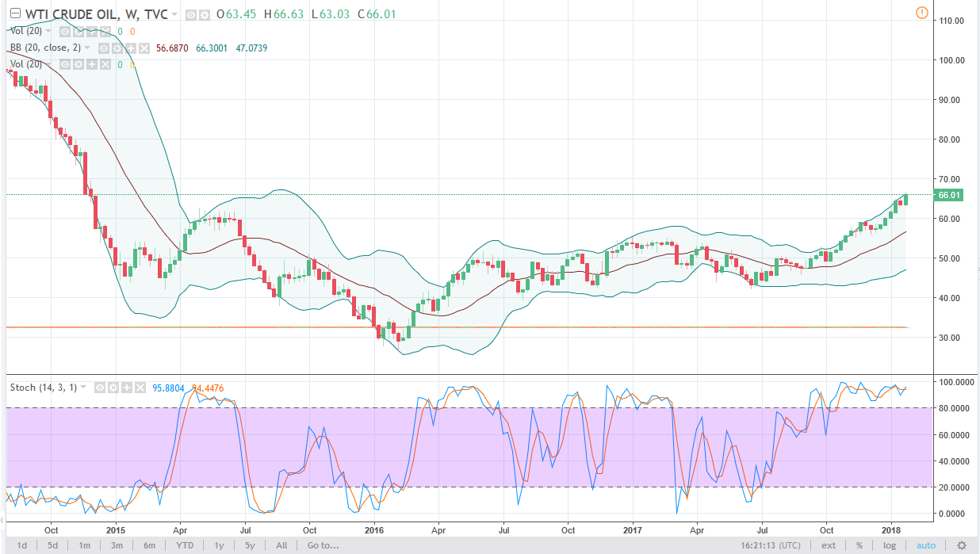Toggle visibility of the Stoch indicator
This screenshot has height=554, width=980.
(x=99, y=388)
